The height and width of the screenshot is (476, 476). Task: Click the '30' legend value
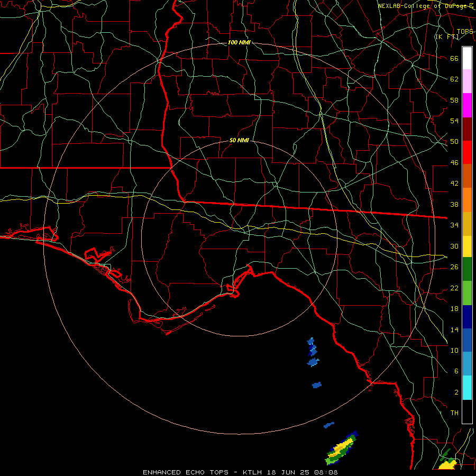coord(454,246)
